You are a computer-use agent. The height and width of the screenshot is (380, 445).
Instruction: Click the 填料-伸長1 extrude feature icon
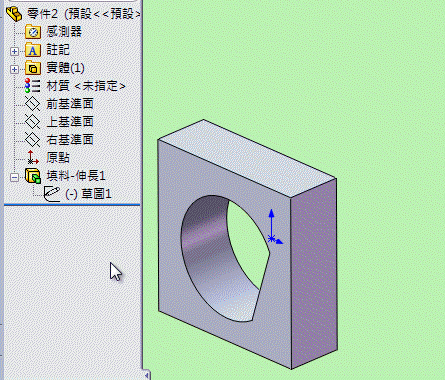tap(33, 176)
